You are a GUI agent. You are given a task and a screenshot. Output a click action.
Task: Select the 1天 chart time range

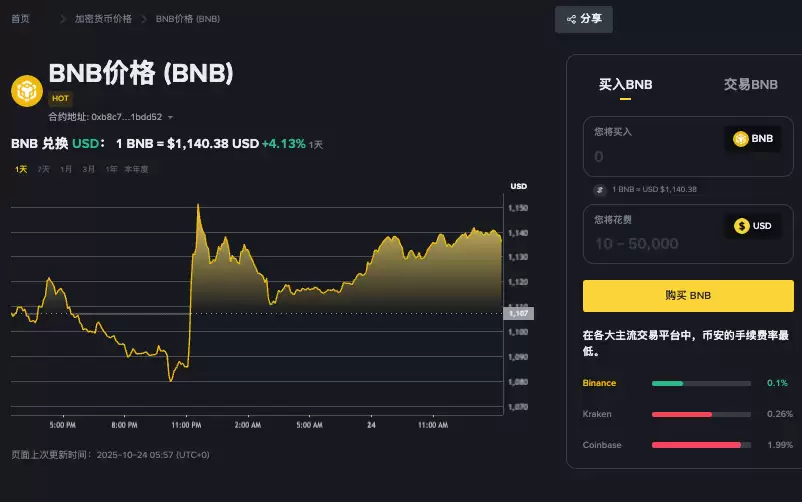(21, 169)
